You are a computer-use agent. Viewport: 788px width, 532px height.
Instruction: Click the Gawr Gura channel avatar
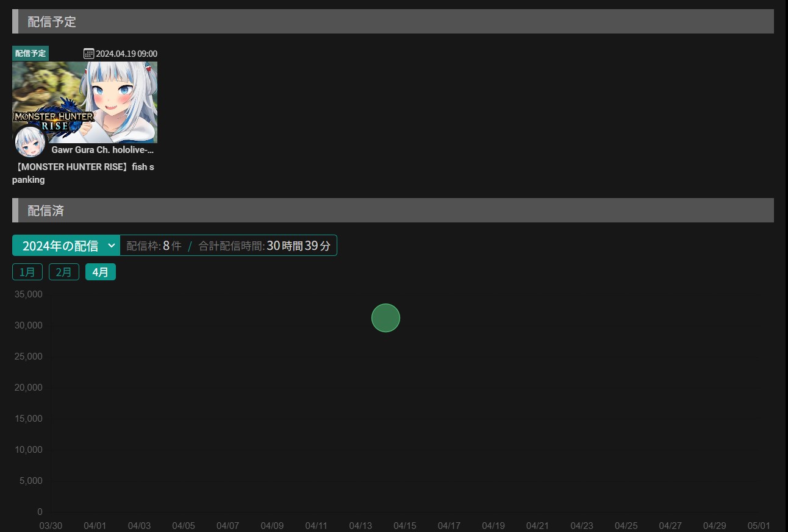point(30,142)
